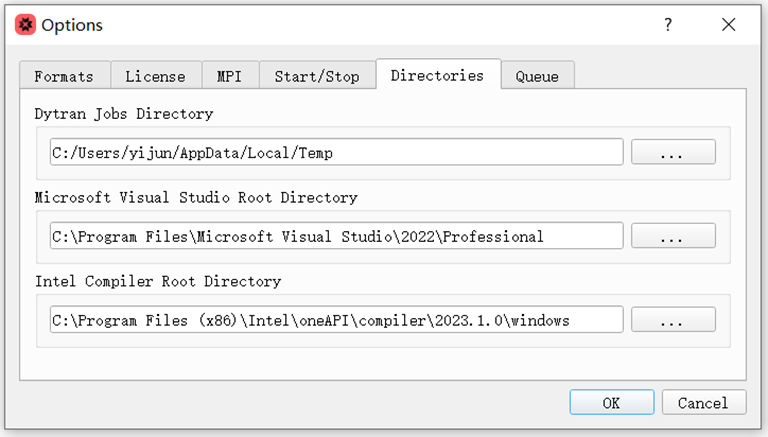Confirm settings with the OK button
This screenshot has height=437, width=768.
611,402
